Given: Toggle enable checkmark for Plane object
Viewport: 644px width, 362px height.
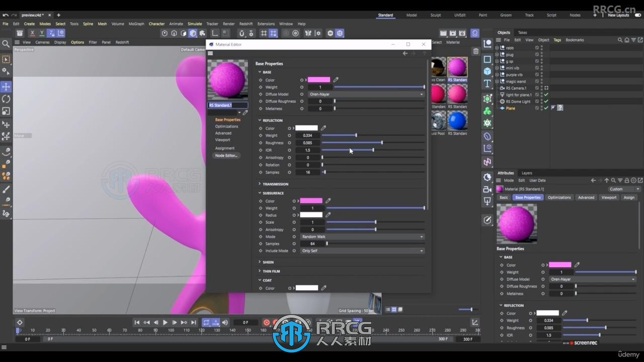Looking at the screenshot, I should point(546,108).
